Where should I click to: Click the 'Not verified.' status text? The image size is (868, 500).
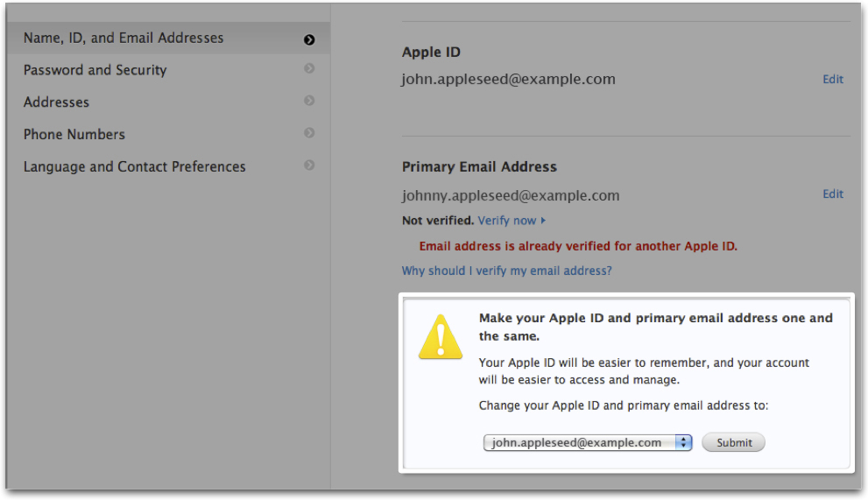pyautogui.click(x=438, y=221)
